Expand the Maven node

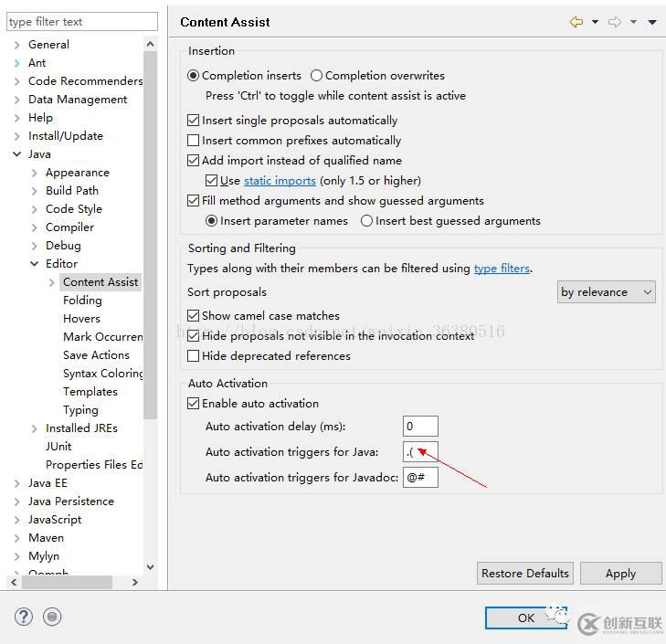click(17, 538)
